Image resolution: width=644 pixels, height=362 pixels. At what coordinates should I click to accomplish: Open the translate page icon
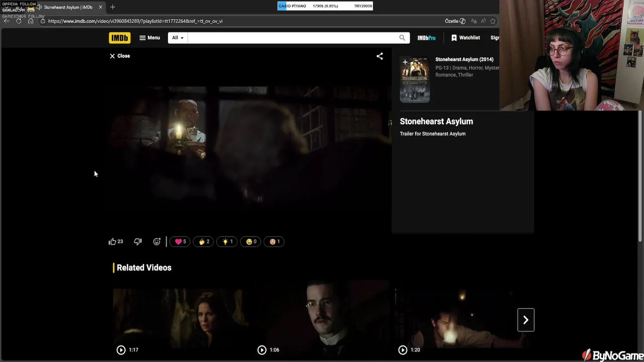point(474,21)
